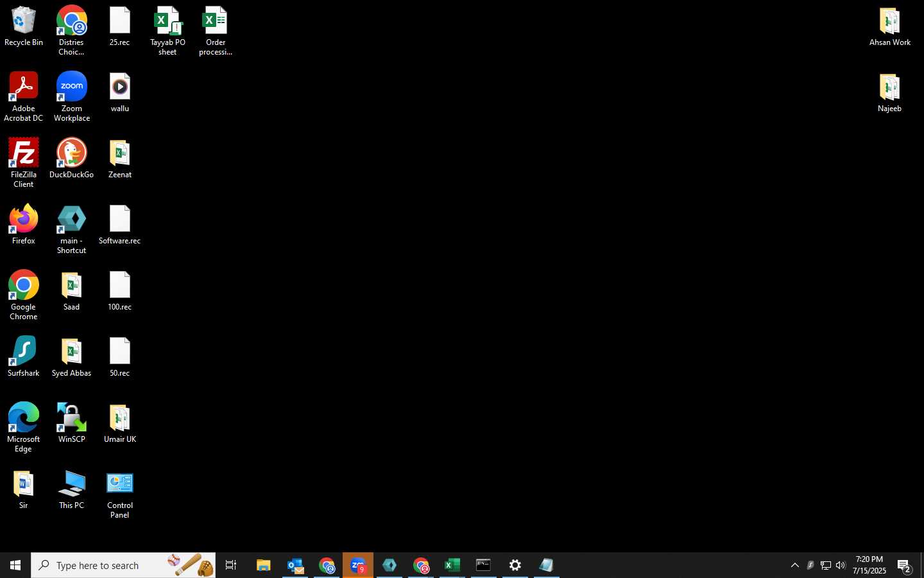Select the Control Panel desktop icon

click(120, 495)
